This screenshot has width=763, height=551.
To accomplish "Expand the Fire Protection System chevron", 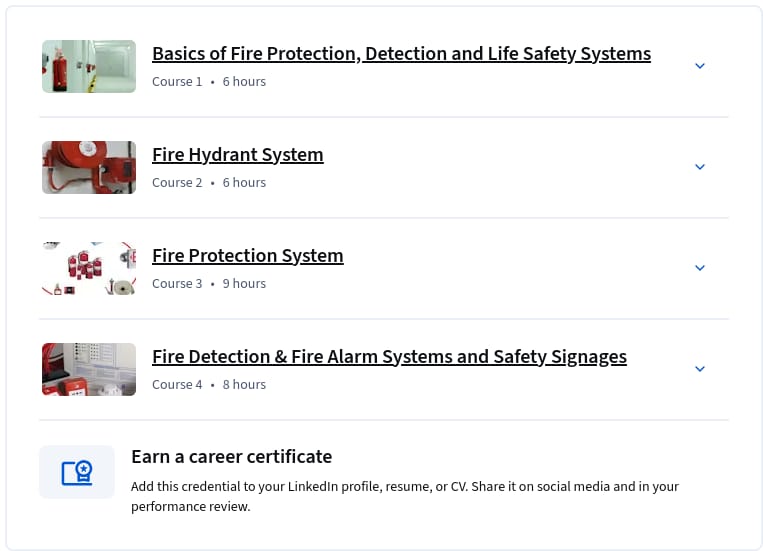I will point(700,268).
